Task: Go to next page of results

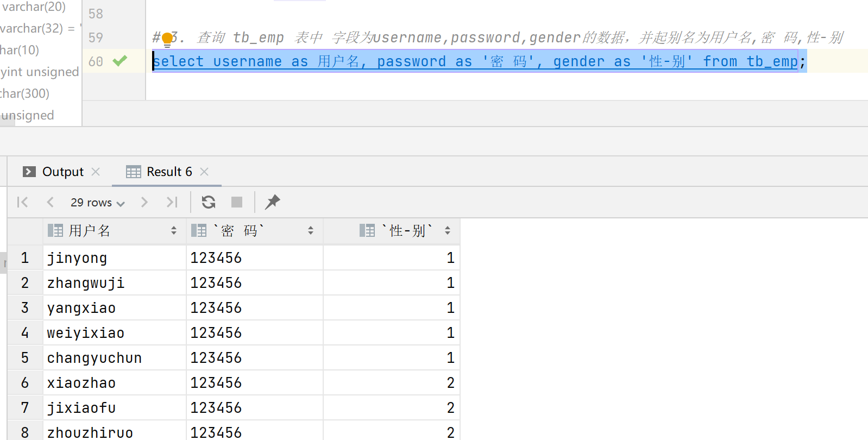Action: (x=144, y=202)
